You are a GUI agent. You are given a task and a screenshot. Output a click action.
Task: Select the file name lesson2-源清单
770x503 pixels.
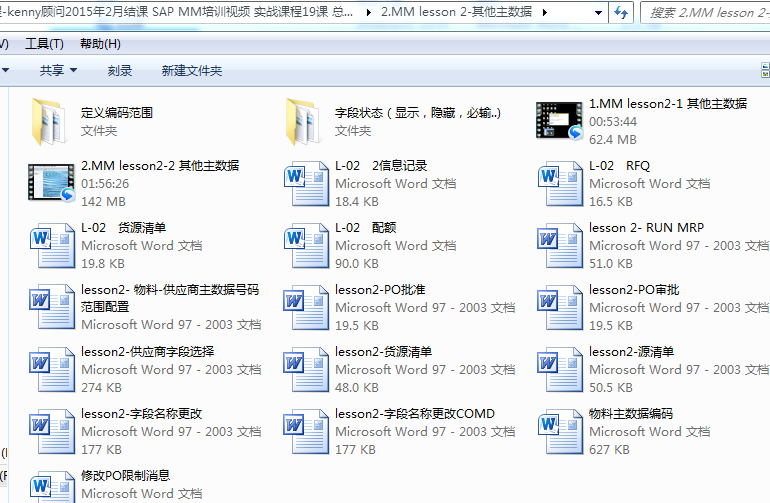(x=632, y=351)
